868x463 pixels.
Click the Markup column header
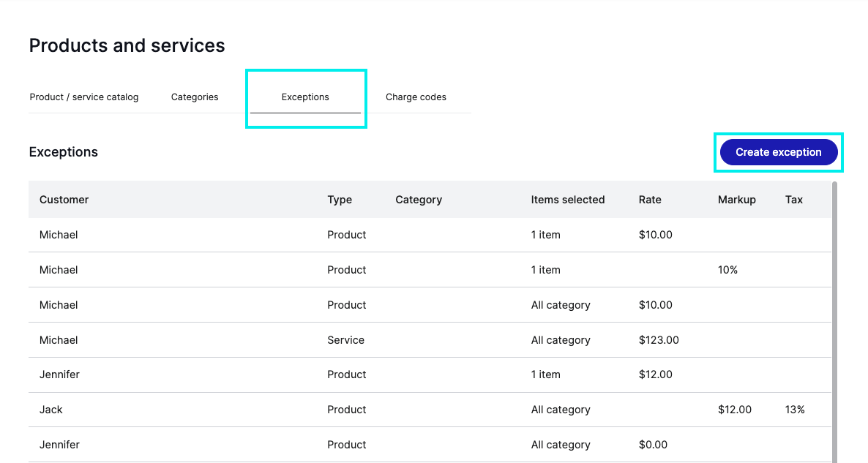[736, 200]
